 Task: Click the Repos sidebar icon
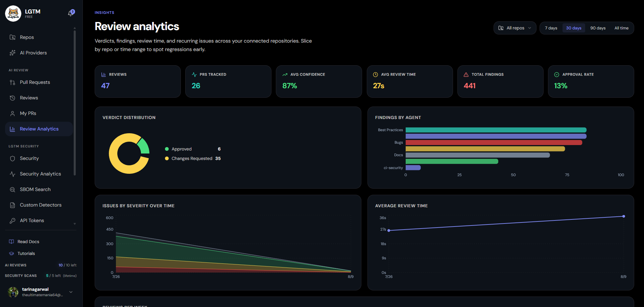[x=13, y=37]
